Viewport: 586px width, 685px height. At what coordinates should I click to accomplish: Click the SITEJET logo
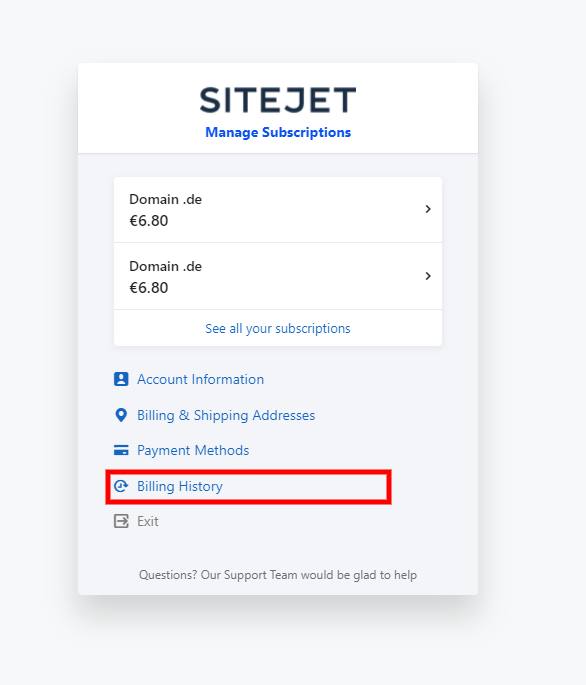pos(278,100)
